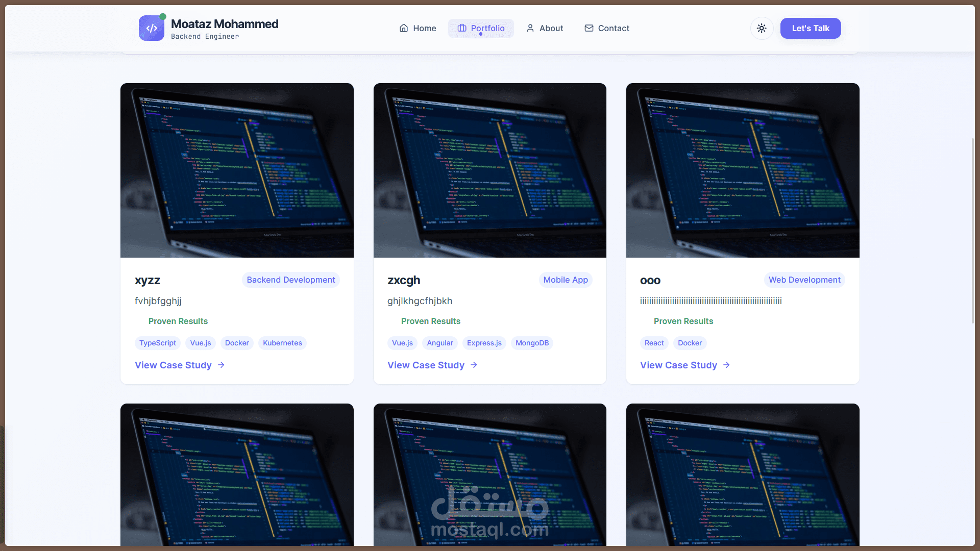The width and height of the screenshot is (980, 551).
Task: Toggle the light/dark theme sun button
Action: tap(762, 28)
